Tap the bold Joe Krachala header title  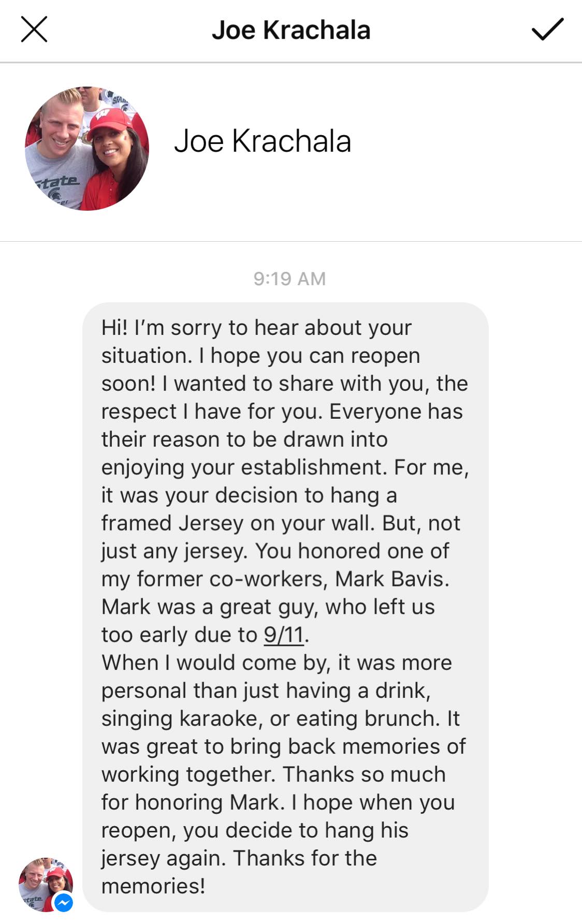point(291,30)
